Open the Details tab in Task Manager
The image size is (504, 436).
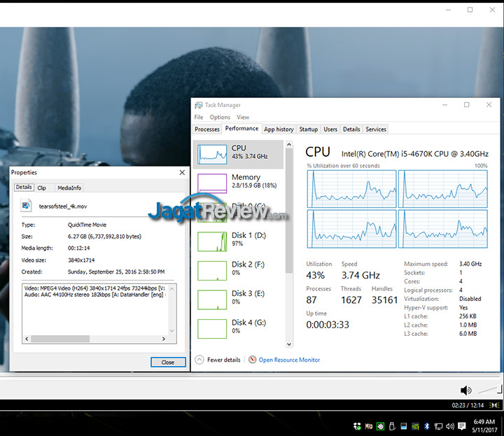tap(351, 129)
